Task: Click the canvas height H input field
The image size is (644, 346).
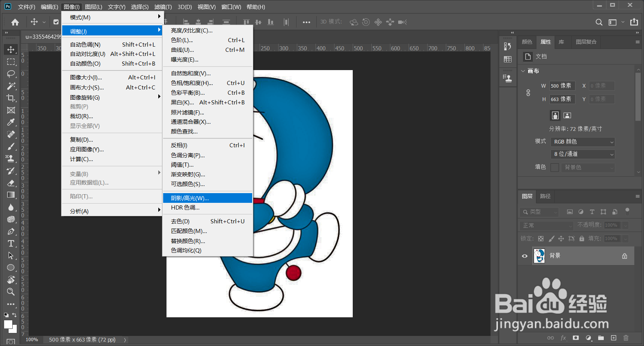Action: [x=562, y=99]
